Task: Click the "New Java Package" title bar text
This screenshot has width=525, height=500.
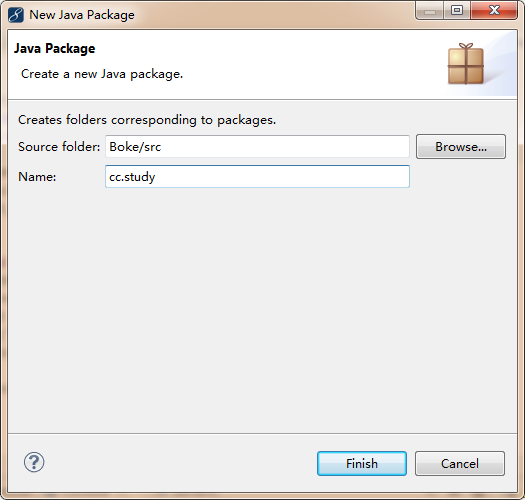Action: pyautogui.click(x=82, y=15)
